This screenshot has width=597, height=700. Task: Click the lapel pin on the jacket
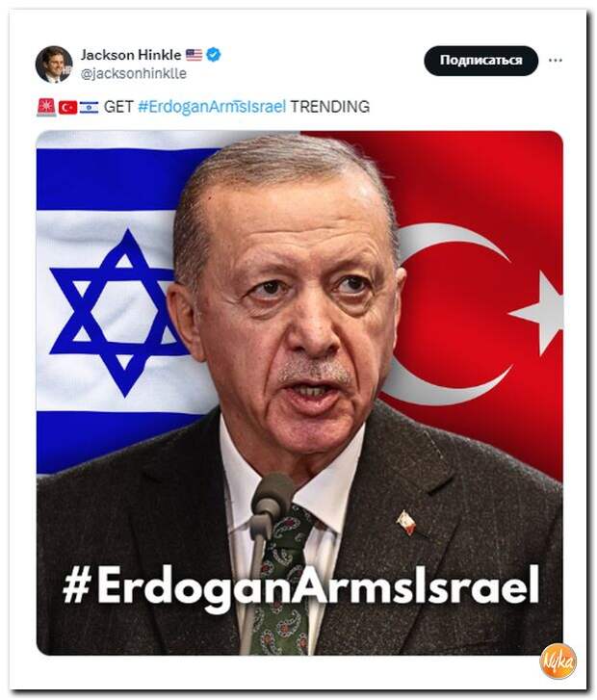tap(406, 522)
